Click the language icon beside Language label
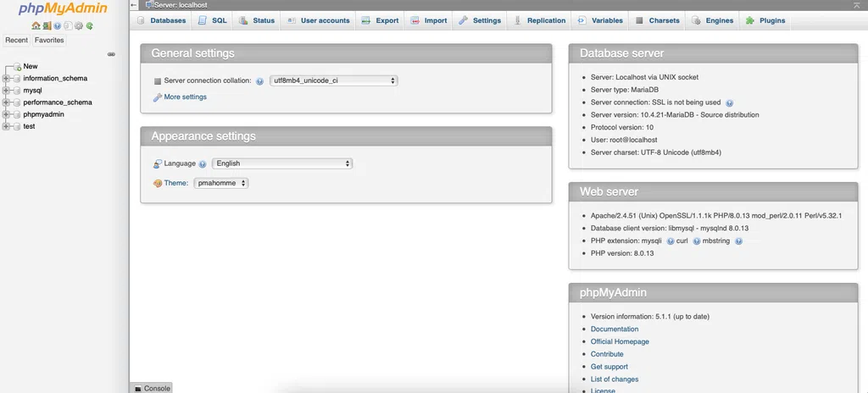This screenshot has width=868, height=393. coord(157,163)
